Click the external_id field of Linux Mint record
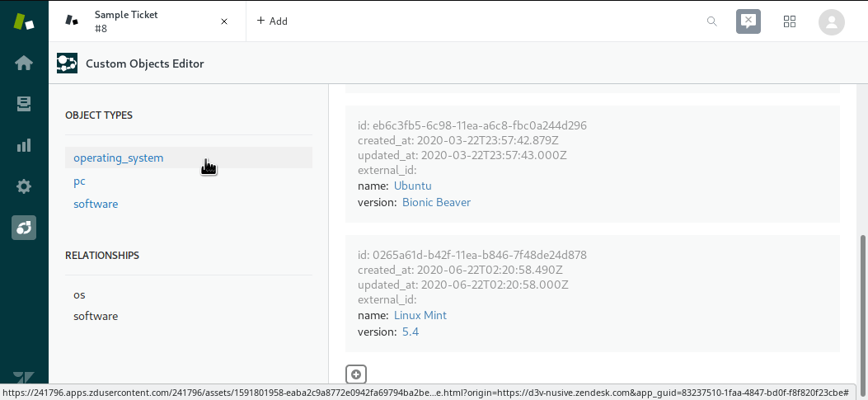868x400 pixels. point(387,299)
